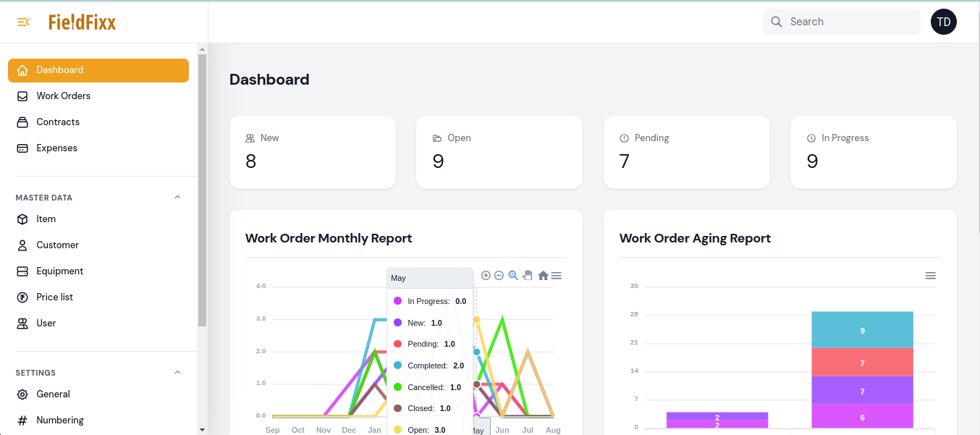Collapse the Settings section

(x=177, y=373)
